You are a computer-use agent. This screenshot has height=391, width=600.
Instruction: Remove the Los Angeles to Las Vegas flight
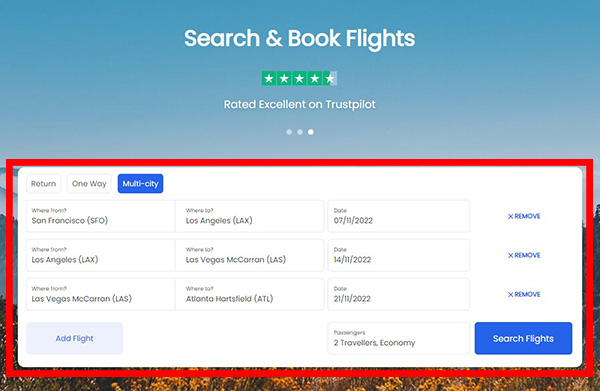coord(524,255)
